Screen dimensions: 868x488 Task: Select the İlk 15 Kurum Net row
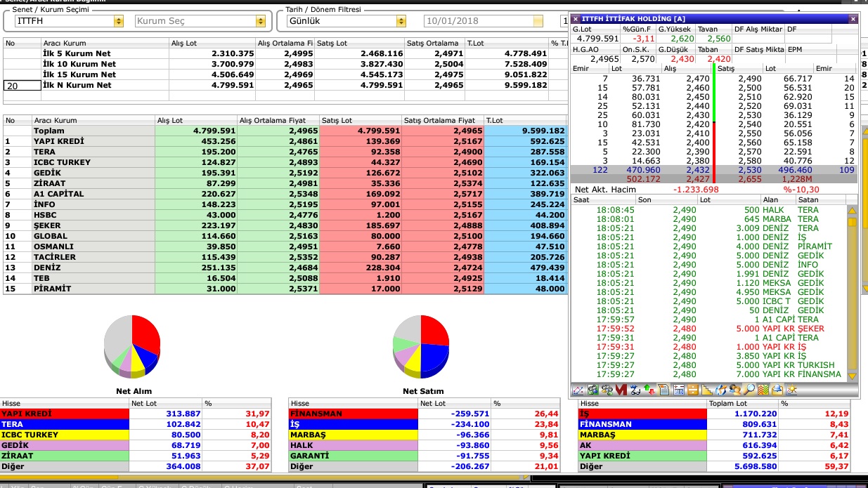[285, 74]
